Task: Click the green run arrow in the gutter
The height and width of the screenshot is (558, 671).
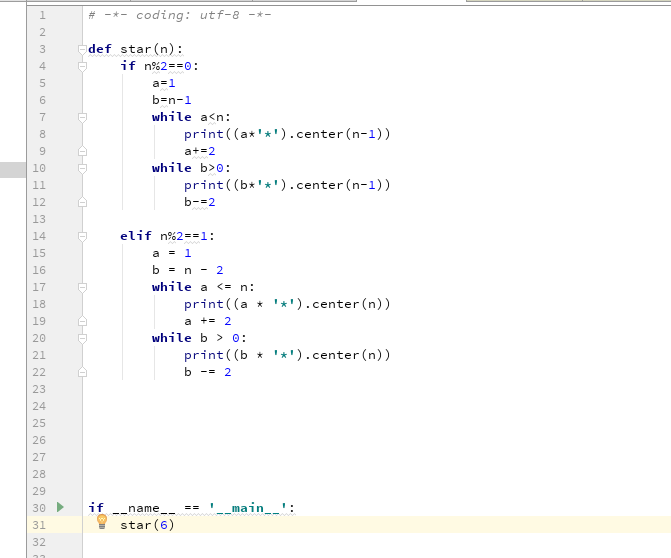Action: pos(59,508)
